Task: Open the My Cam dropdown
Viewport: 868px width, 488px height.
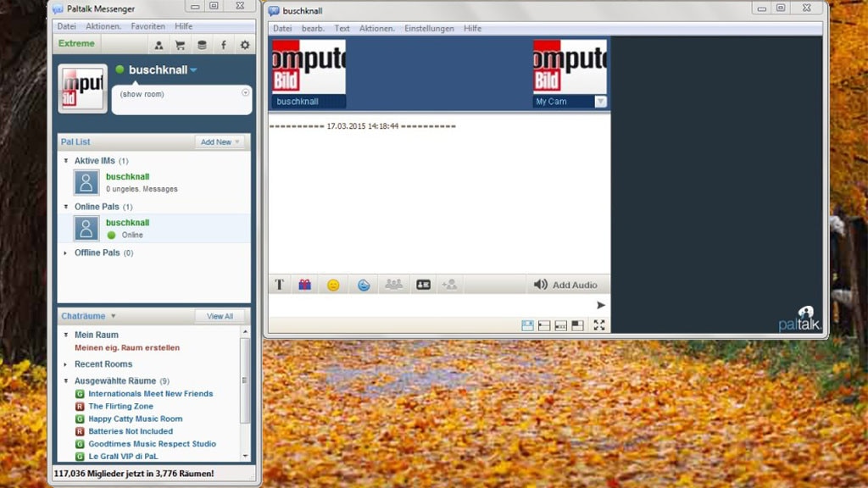Action: [599, 101]
